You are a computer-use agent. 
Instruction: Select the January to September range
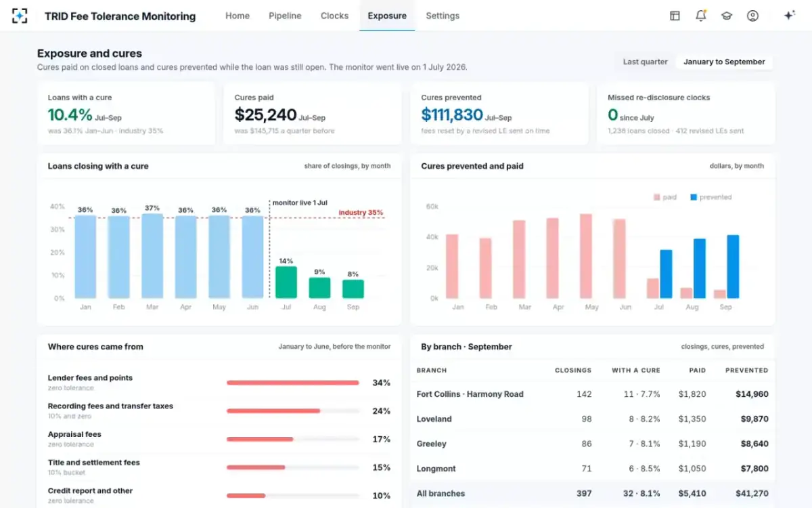pyautogui.click(x=724, y=62)
